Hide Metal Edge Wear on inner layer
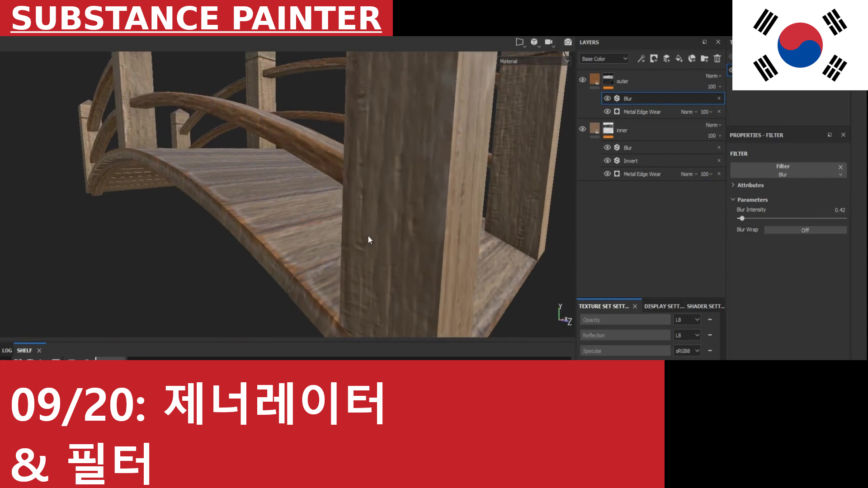 coord(607,174)
